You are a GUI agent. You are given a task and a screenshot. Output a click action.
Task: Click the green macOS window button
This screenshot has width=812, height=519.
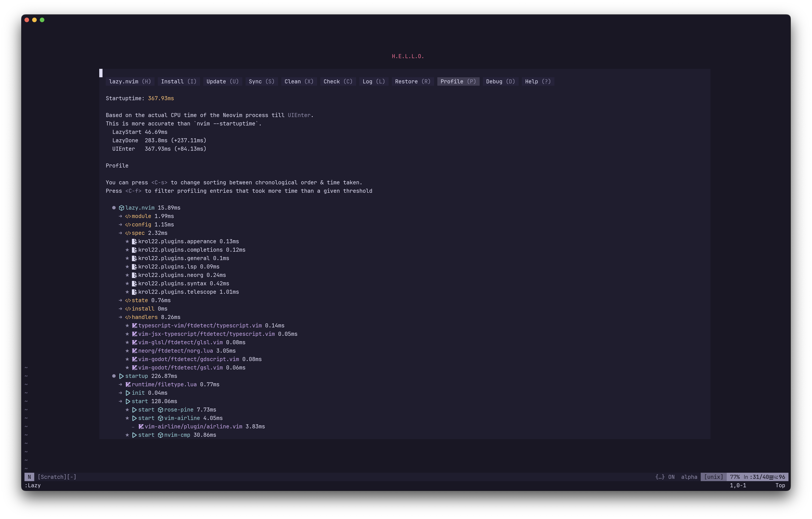coord(42,20)
